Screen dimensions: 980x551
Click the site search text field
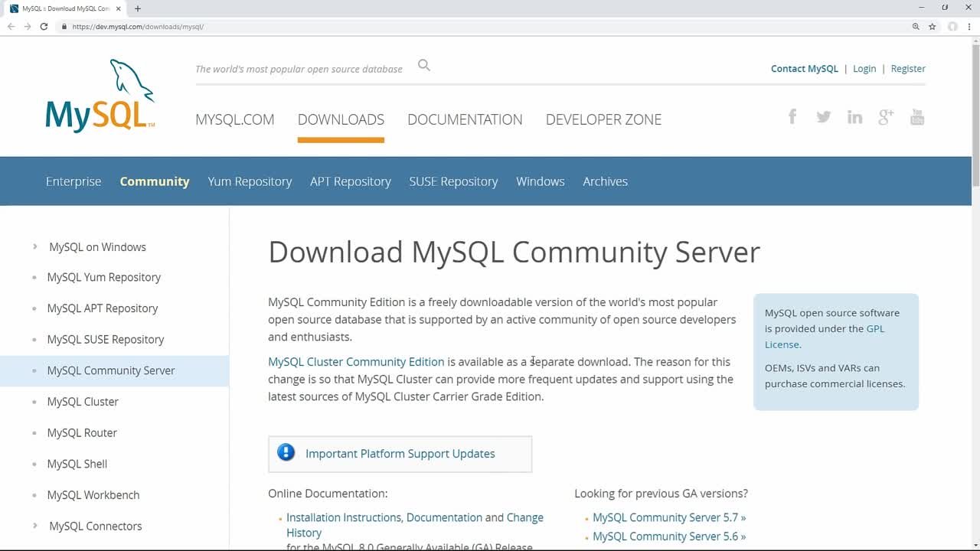point(299,69)
